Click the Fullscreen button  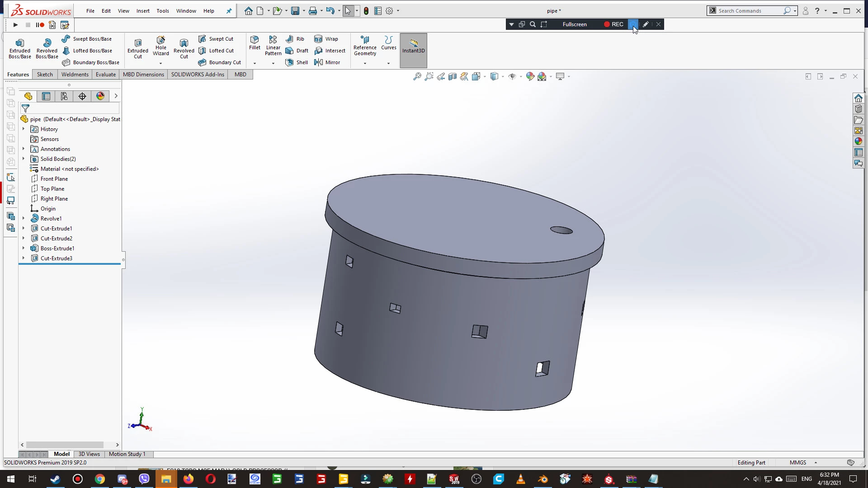(575, 24)
